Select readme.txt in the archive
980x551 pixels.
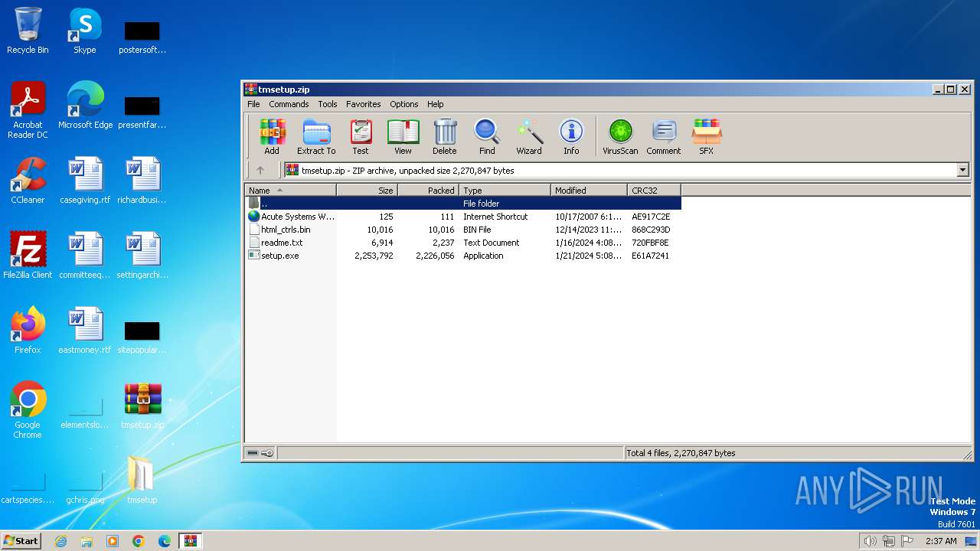[x=463, y=243]
